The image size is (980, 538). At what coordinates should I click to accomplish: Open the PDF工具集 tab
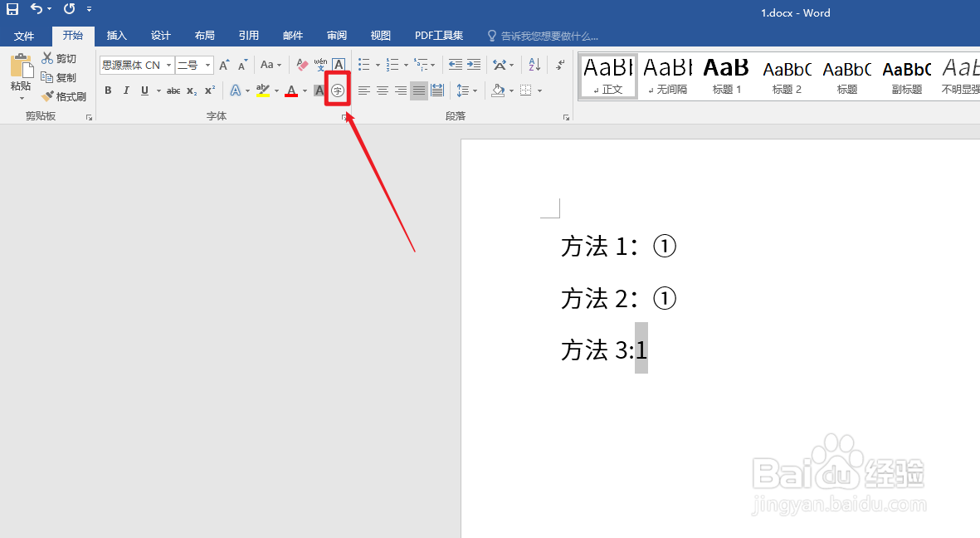pyautogui.click(x=439, y=36)
